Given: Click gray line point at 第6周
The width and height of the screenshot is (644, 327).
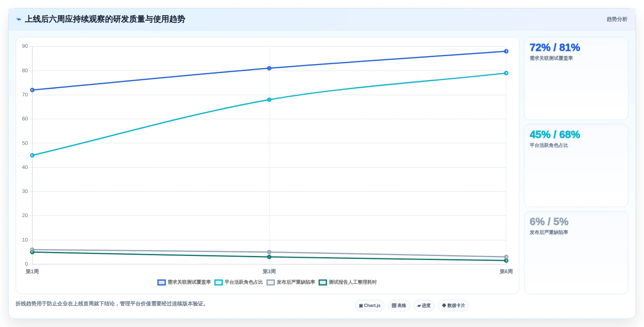Looking at the screenshot, I should [506, 257].
